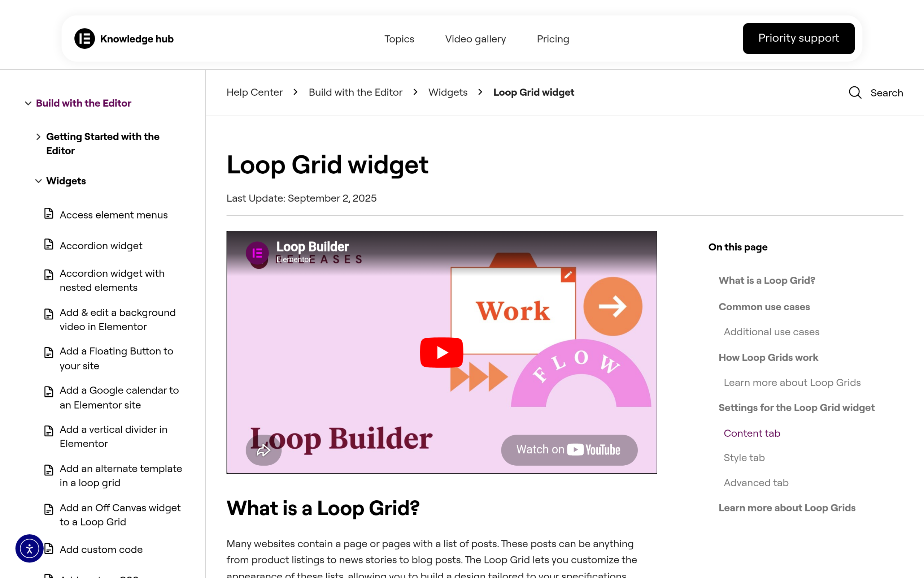Click document icon beside Add a Floating Button
The height and width of the screenshot is (578, 924).
(48, 353)
